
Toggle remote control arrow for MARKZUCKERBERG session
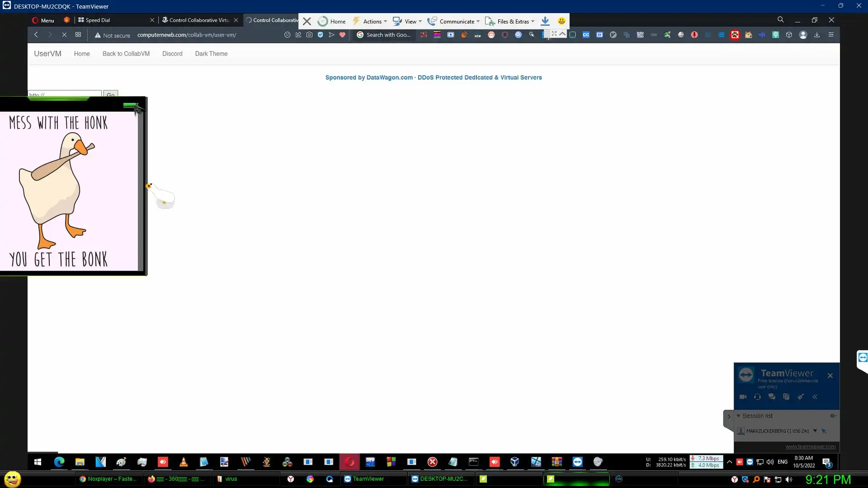pyautogui.click(x=824, y=431)
